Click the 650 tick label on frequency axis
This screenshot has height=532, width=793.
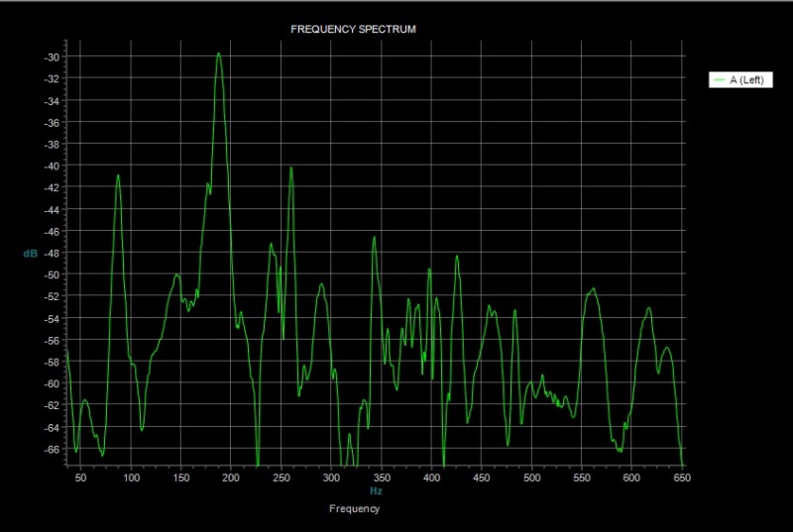pos(681,477)
